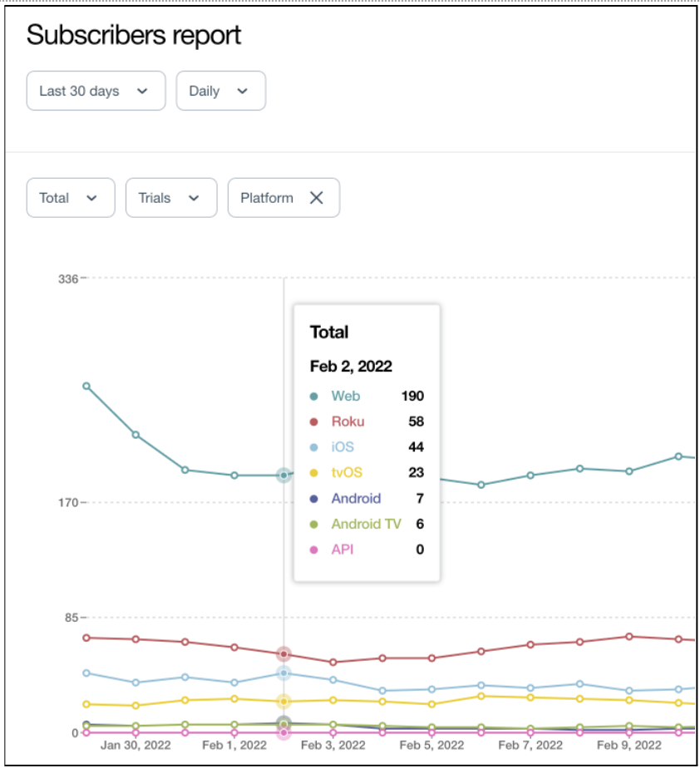Click the Android TV green legend dot
The width and height of the screenshot is (700, 768).
[x=313, y=524]
